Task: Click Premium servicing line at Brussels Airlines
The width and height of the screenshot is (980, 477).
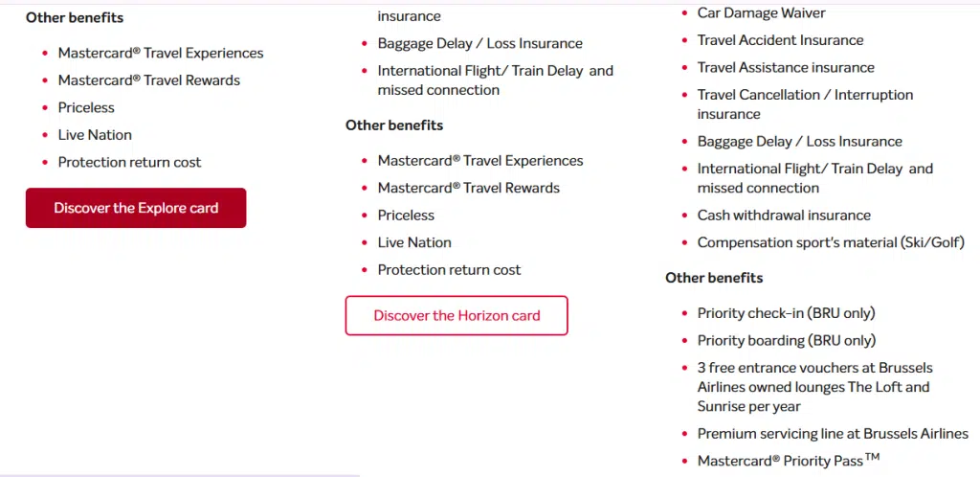Action: coord(833,434)
